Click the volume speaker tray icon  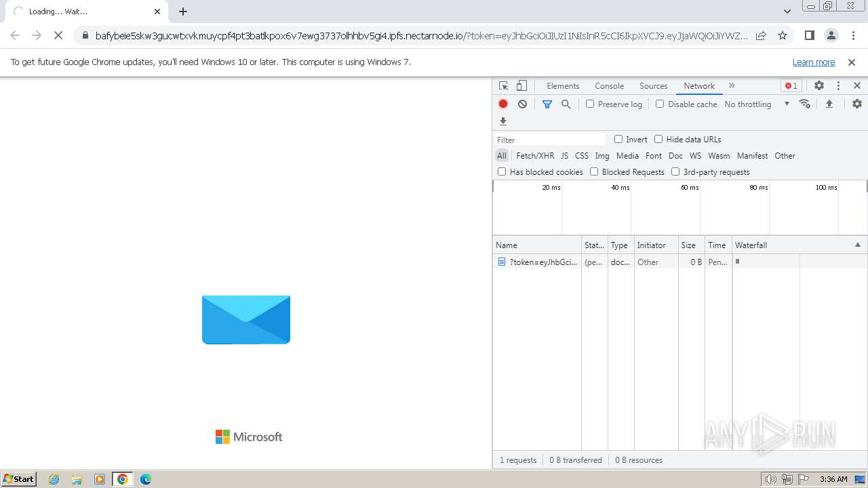pos(771,479)
